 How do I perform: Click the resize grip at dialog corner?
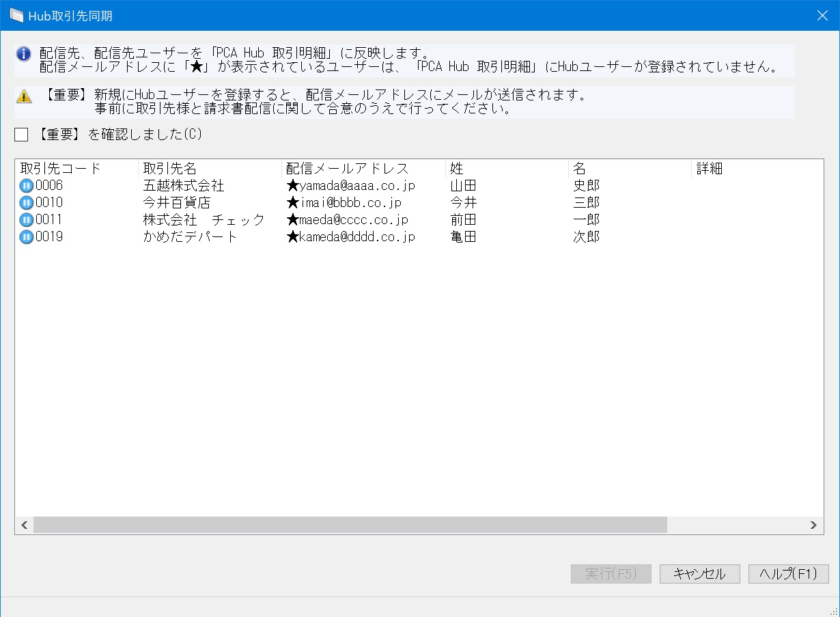[833, 610]
